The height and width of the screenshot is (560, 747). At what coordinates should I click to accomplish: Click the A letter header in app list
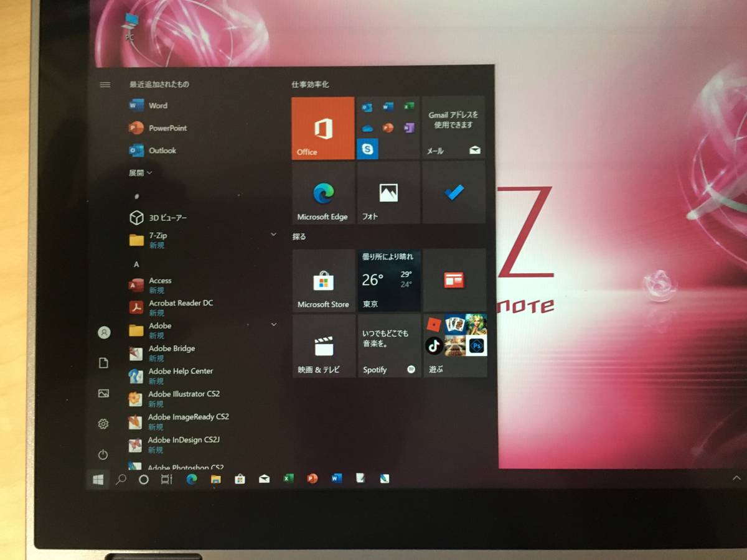tap(136, 264)
